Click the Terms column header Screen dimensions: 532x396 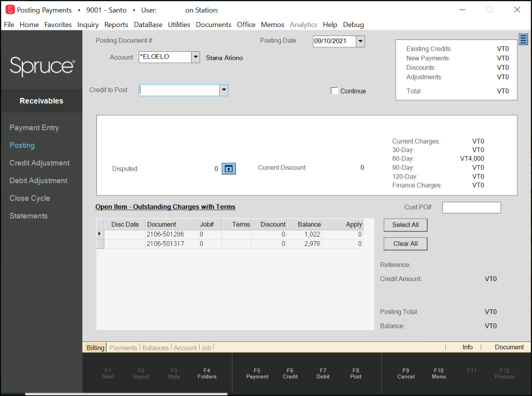point(237,224)
